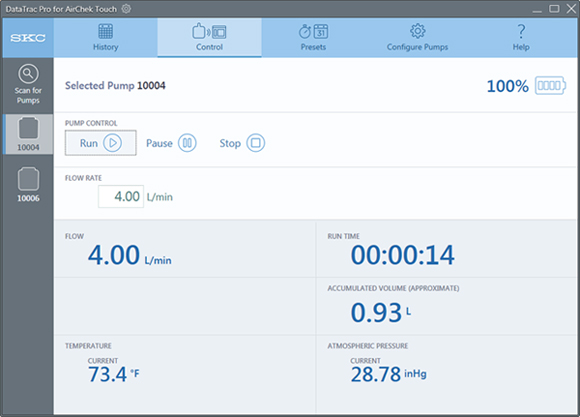Open the Configure Pumps tab
The width and height of the screenshot is (580, 417).
coord(417,38)
